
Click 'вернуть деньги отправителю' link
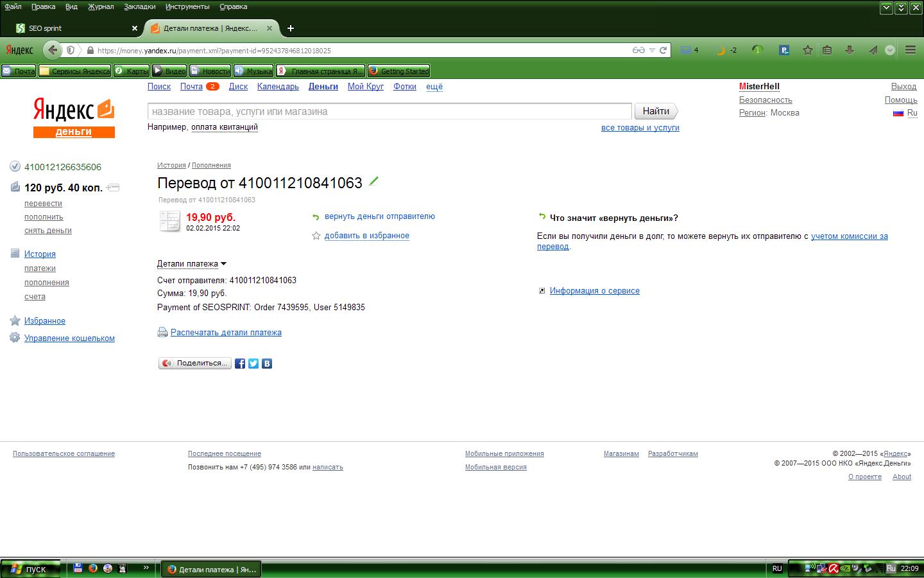(380, 216)
